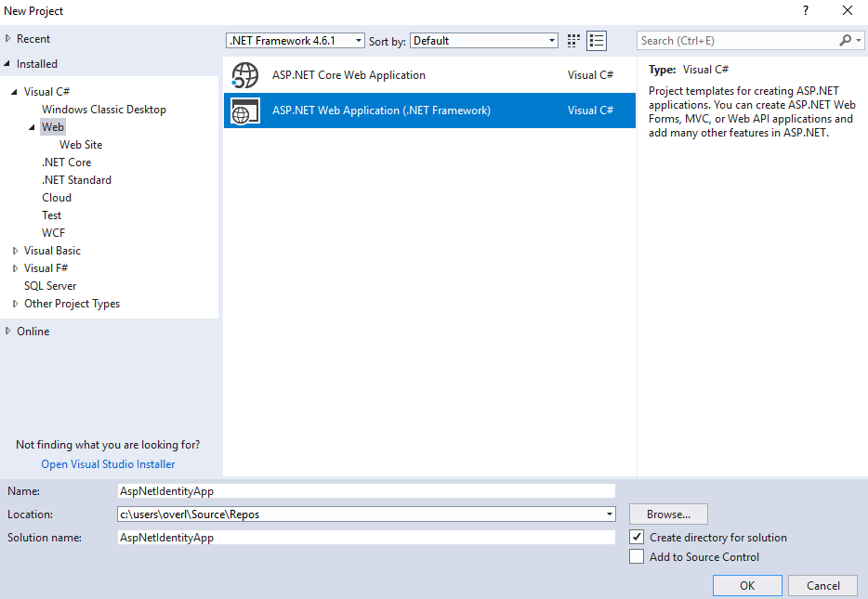Click Visual C# label of ASP.NET Core row
This screenshot has width=868, height=599.
pos(590,75)
